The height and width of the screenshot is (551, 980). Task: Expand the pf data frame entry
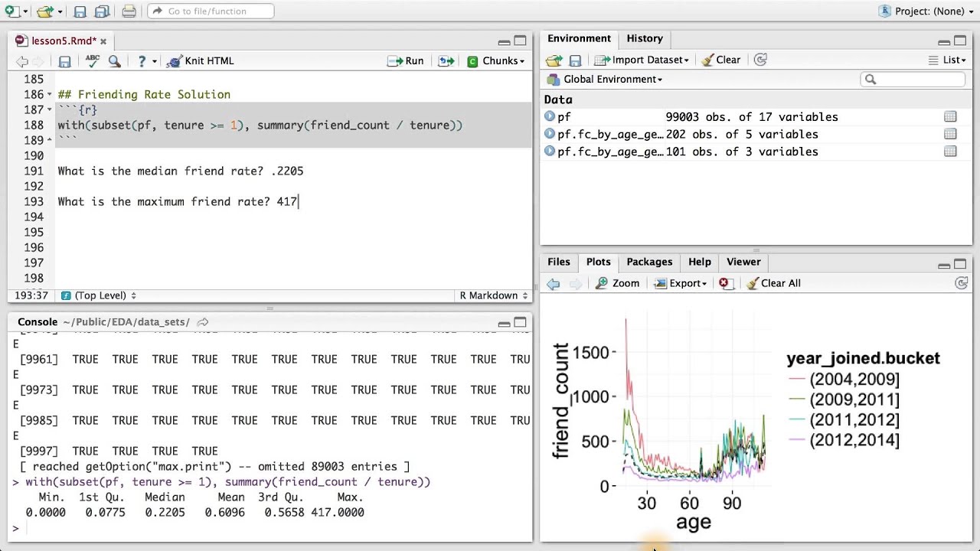pos(550,116)
